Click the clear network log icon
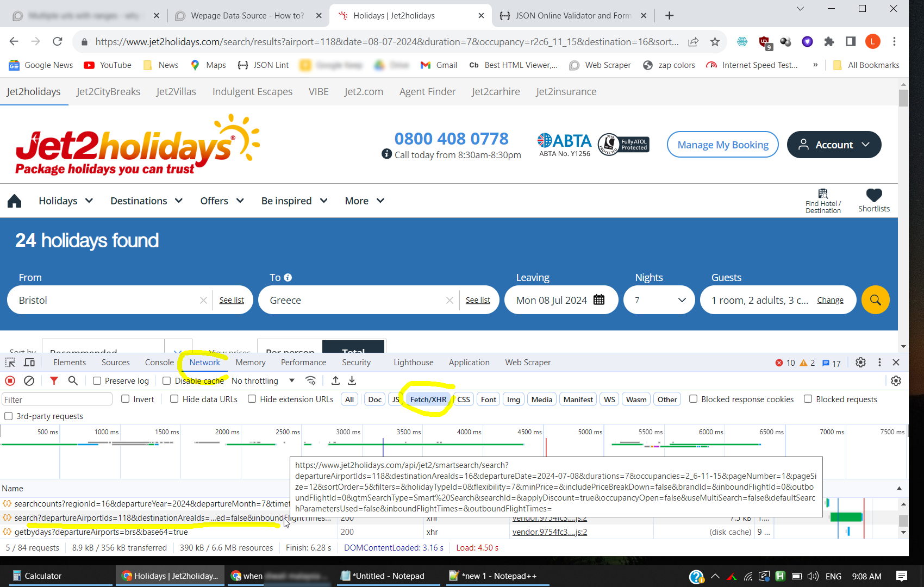924x587 pixels. click(x=29, y=381)
